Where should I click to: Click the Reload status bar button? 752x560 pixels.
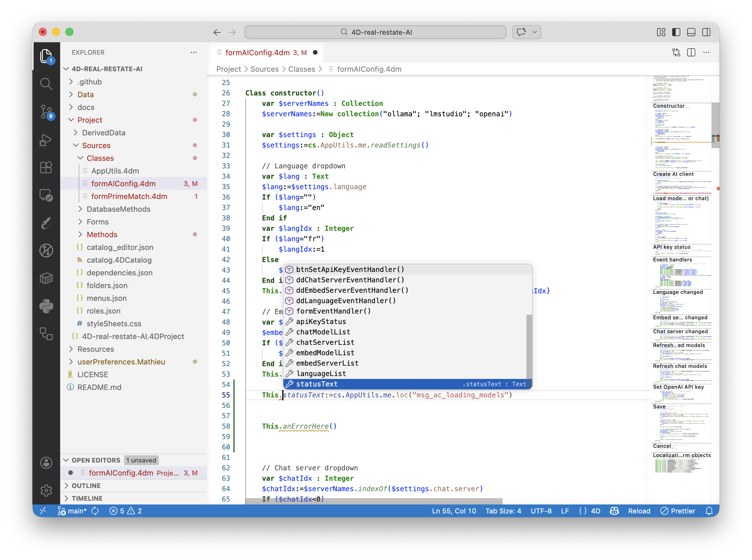639,511
